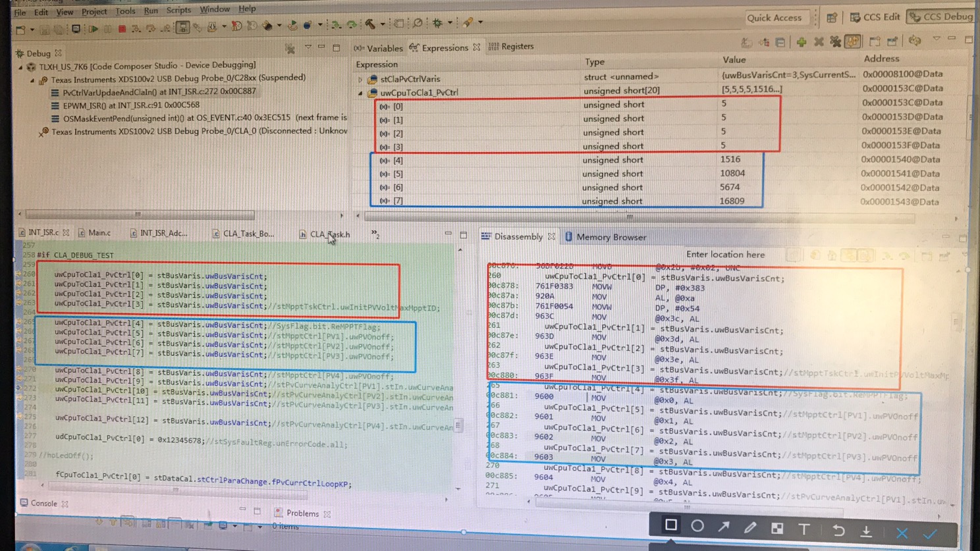Confirm with the blue checkmark button
The image size is (980, 551).
pos(931,534)
